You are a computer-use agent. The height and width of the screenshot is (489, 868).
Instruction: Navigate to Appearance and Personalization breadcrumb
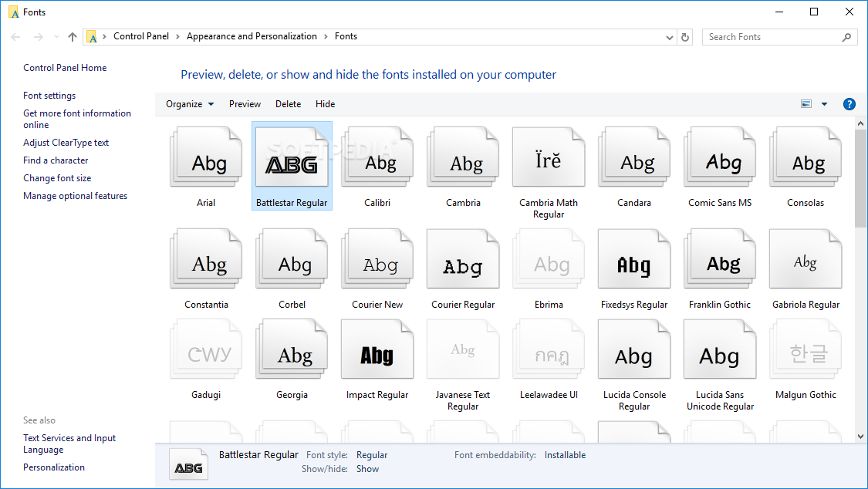252,36
